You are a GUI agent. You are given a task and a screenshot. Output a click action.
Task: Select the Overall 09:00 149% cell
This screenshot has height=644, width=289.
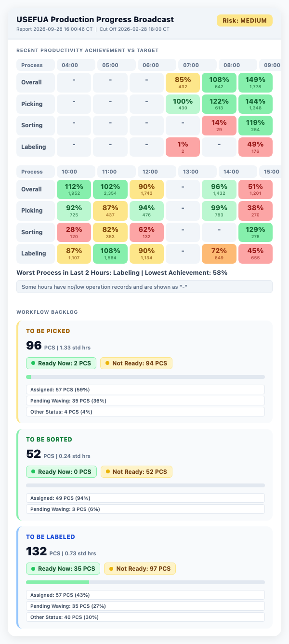tap(255, 82)
